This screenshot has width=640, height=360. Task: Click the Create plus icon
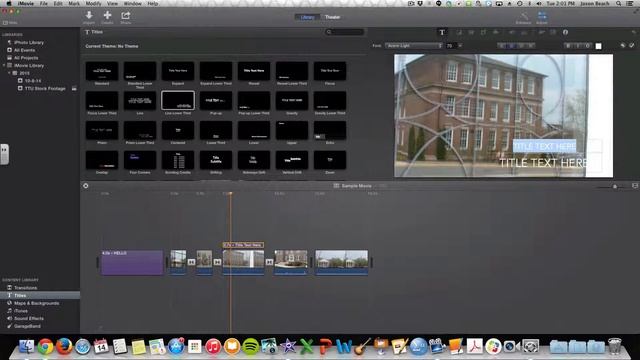click(x=107, y=16)
